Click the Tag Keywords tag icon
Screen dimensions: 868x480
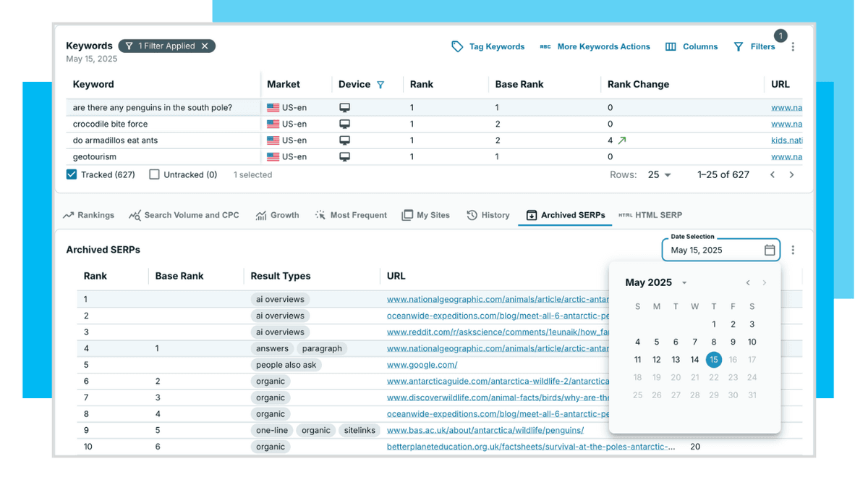click(x=457, y=46)
